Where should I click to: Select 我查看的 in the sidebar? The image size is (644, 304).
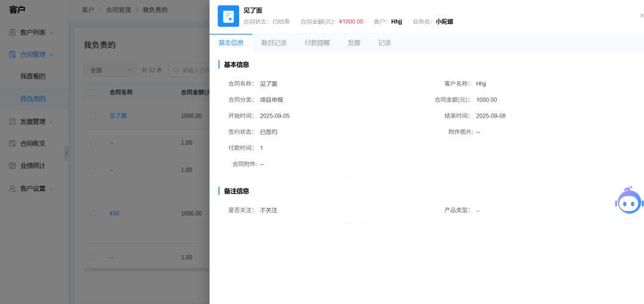(33, 76)
